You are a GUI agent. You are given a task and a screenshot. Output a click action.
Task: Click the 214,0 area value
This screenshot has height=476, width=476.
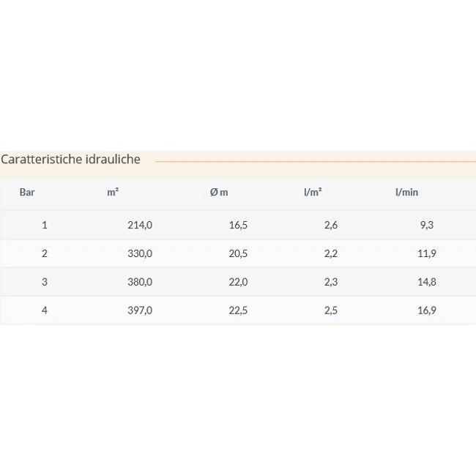pos(140,225)
